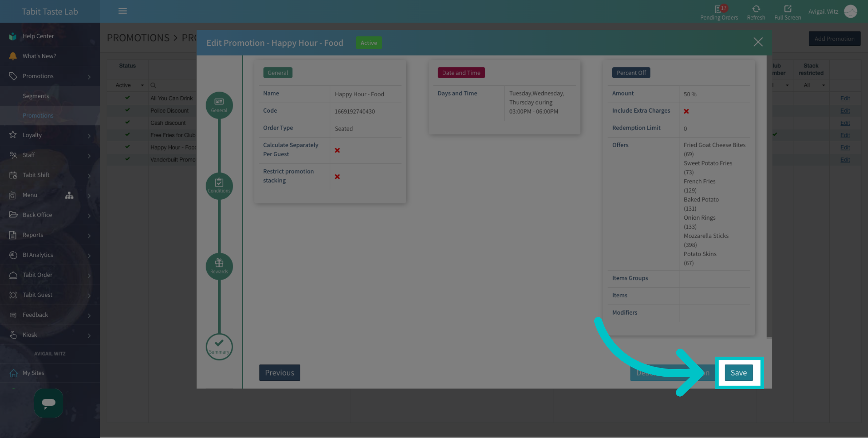Expand the Feedback sidebar section
Image resolution: width=868 pixels, height=438 pixels.
(x=50, y=315)
